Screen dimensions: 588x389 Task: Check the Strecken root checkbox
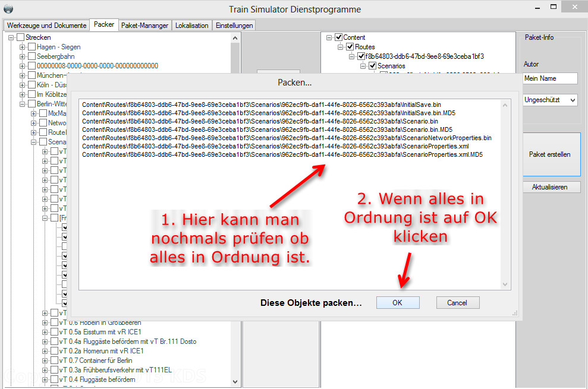coord(21,37)
